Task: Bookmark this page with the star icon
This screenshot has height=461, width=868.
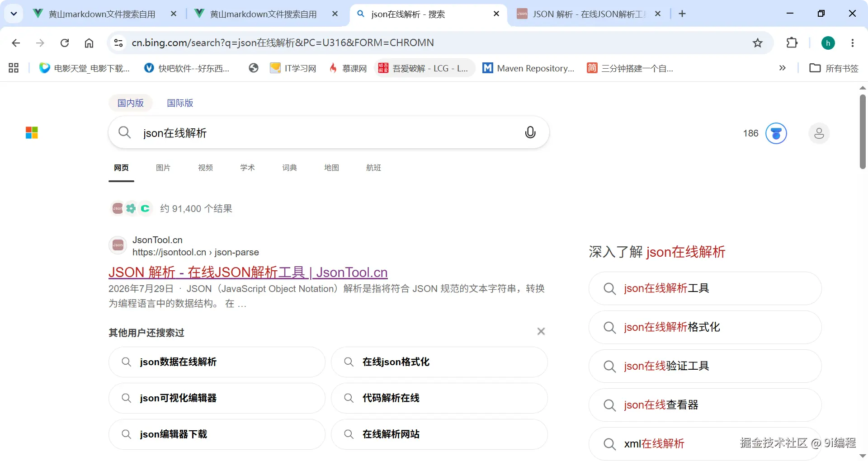Action: click(758, 43)
